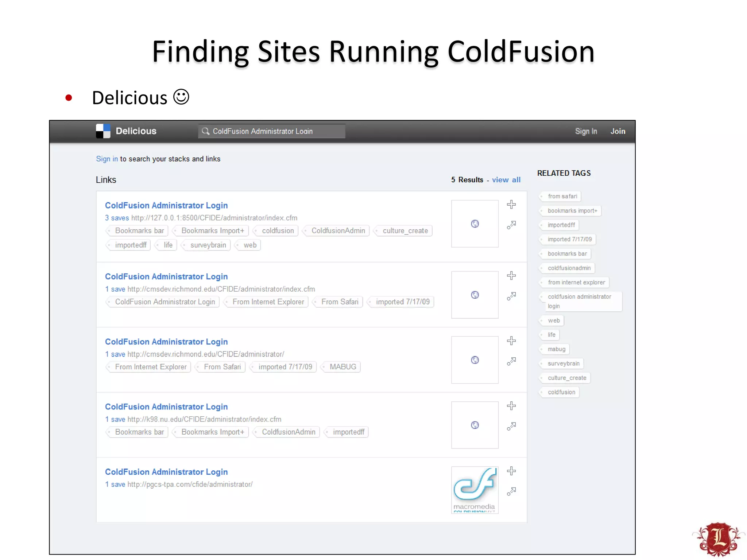The height and width of the screenshot is (560, 747).
Task: Select the web tag in the first result
Action: [248, 245]
